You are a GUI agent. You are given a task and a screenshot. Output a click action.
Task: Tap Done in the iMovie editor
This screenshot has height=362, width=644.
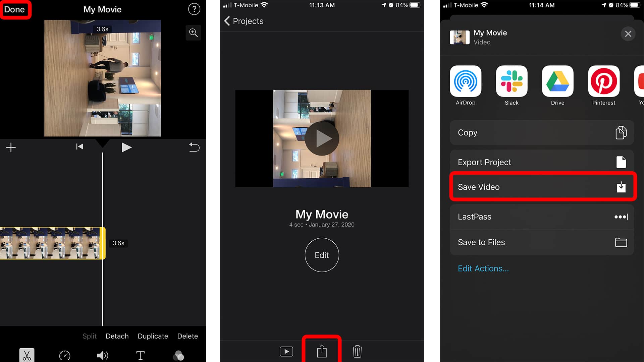click(x=14, y=9)
